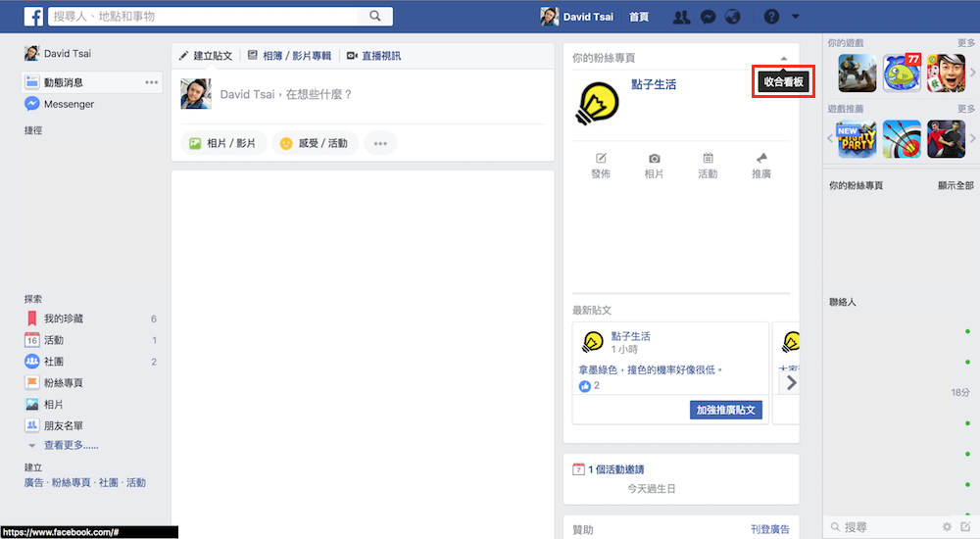Screen dimensions: 980x539
Task: Click the 相片 camera icon on page panel
Action: pos(654,159)
